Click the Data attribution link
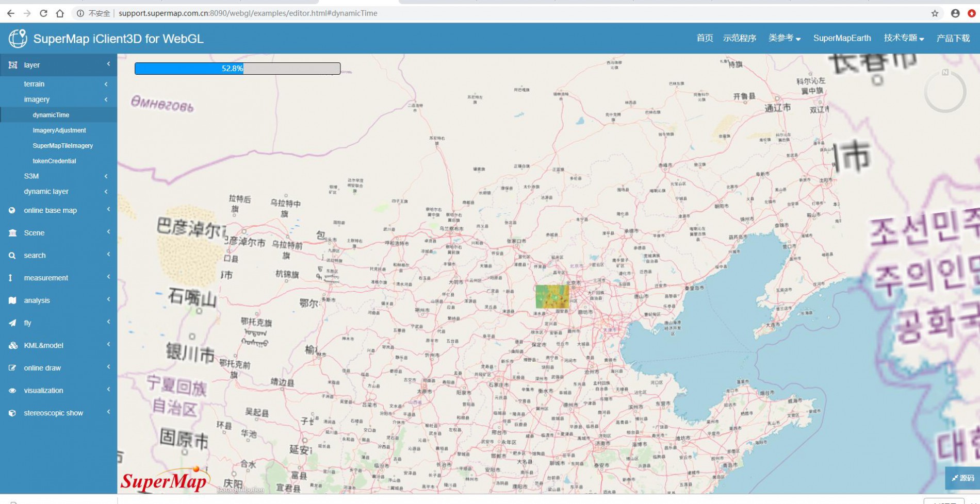The height and width of the screenshot is (504, 980). 240,490
